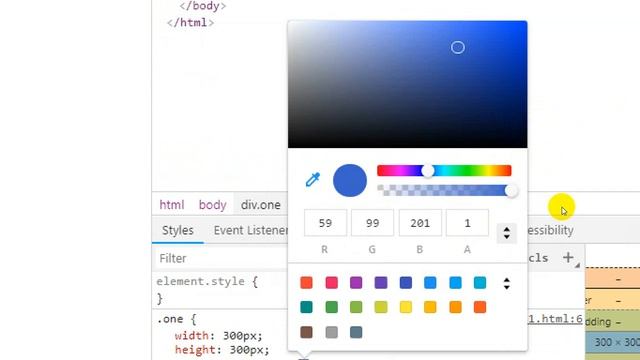The image size is (640, 360).
Task: Pick the green swatch
Action: pyautogui.click(x=331, y=307)
